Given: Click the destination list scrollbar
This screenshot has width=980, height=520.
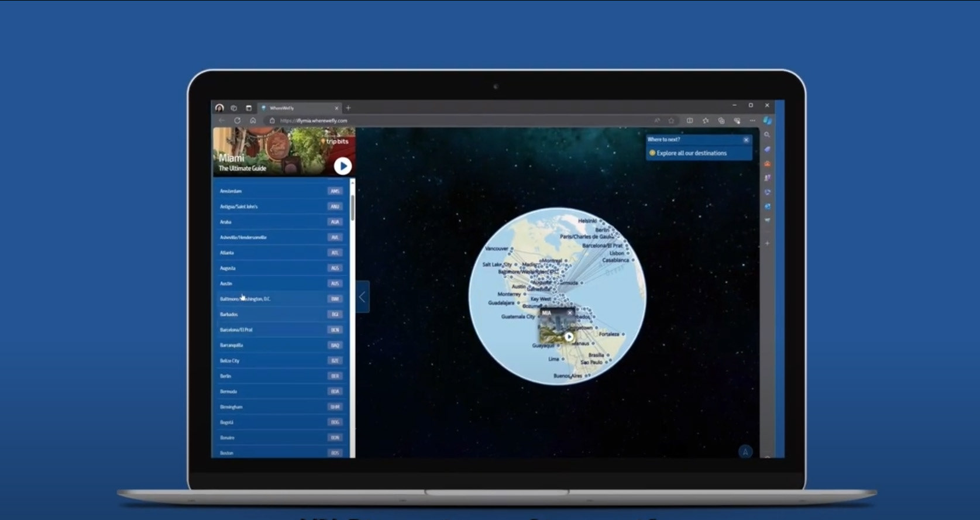Looking at the screenshot, I should [353, 208].
